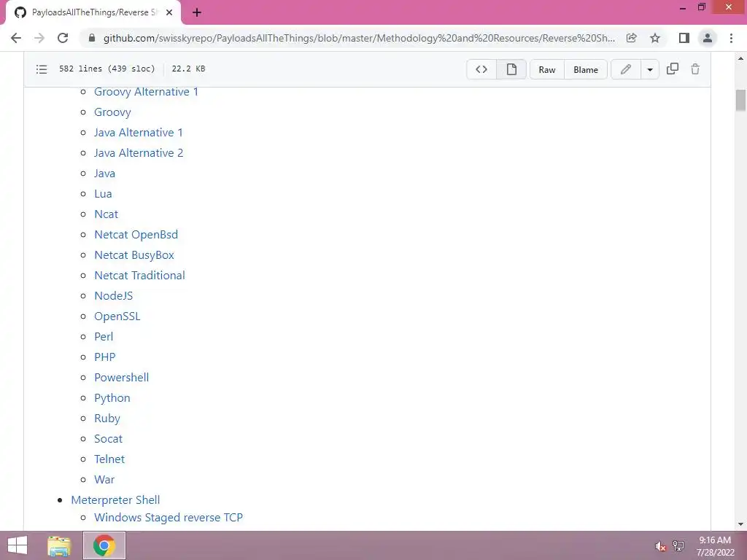This screenshot has width=747, height=560.
Task: Toggle Chrome side panel
Action: click(684, 38)
